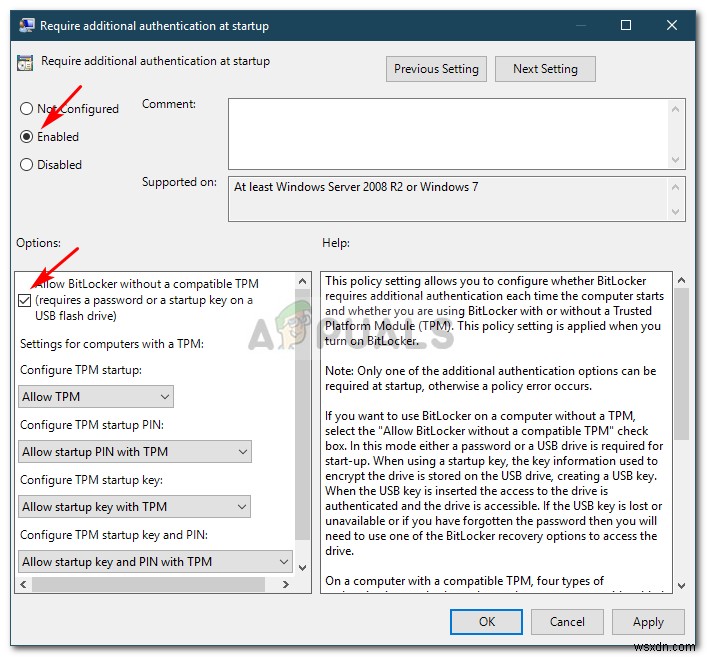Click the policy setting icon beside the heading
This screenshot has height=657, width=707.
25,63
